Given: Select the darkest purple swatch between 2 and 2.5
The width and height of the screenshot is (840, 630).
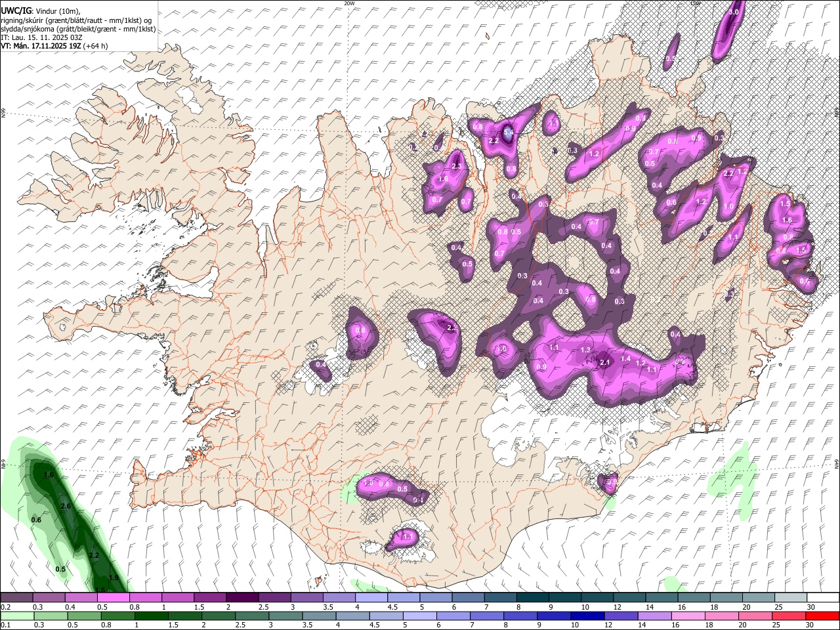Looking at the screenshot, I should 241,598.
